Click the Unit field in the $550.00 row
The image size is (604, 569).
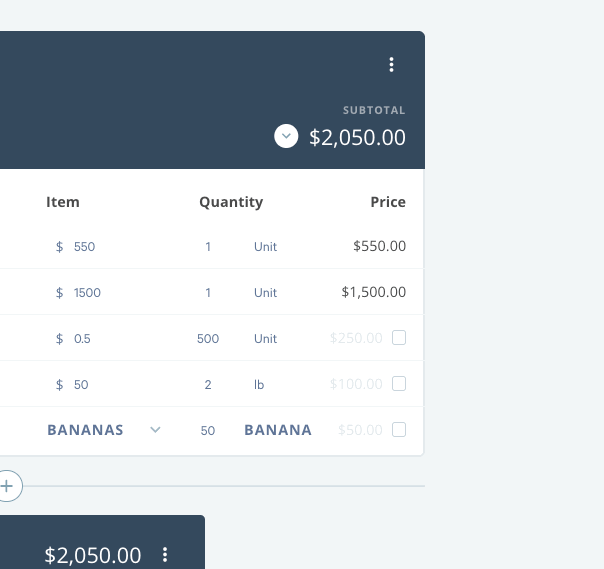coord(265,247)
